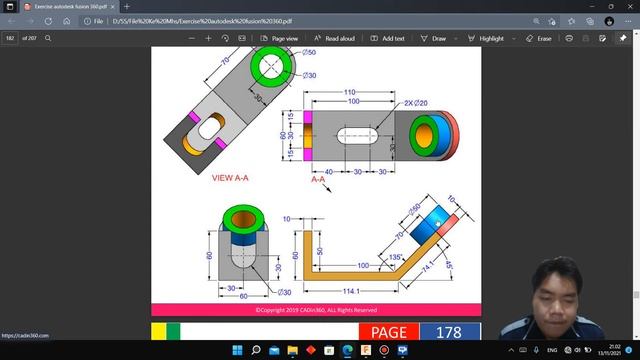Zoom out the PDF page
Viewport: 640px width, 360px height.
(x=191, y=38)
